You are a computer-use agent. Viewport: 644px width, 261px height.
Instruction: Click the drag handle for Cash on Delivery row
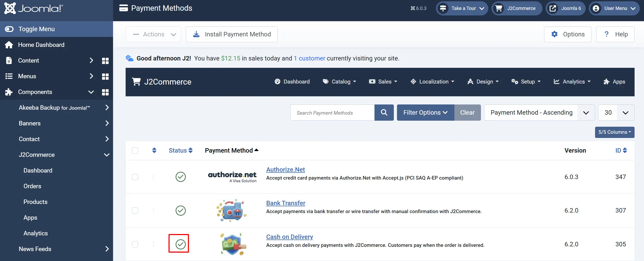click(154, 244)
